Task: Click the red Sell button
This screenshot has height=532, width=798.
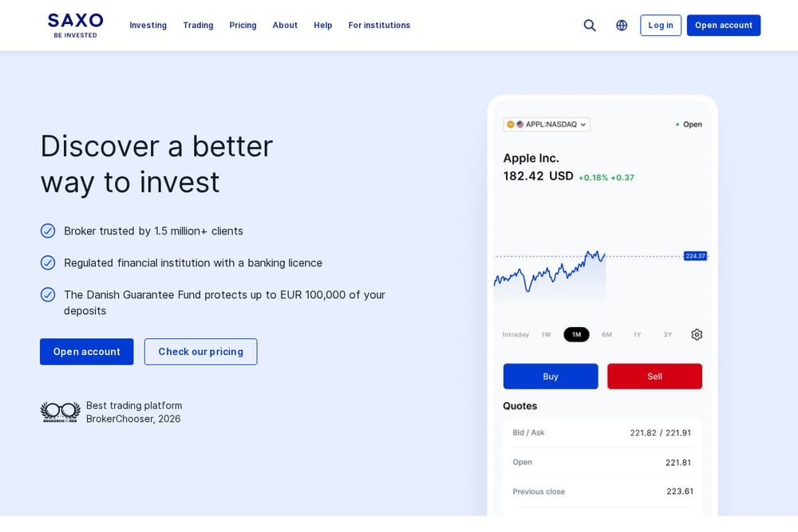Action: (x=654, y=376)
